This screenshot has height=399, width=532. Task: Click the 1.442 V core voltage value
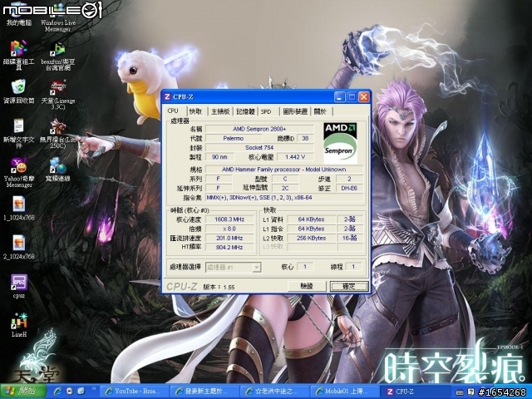295,157
